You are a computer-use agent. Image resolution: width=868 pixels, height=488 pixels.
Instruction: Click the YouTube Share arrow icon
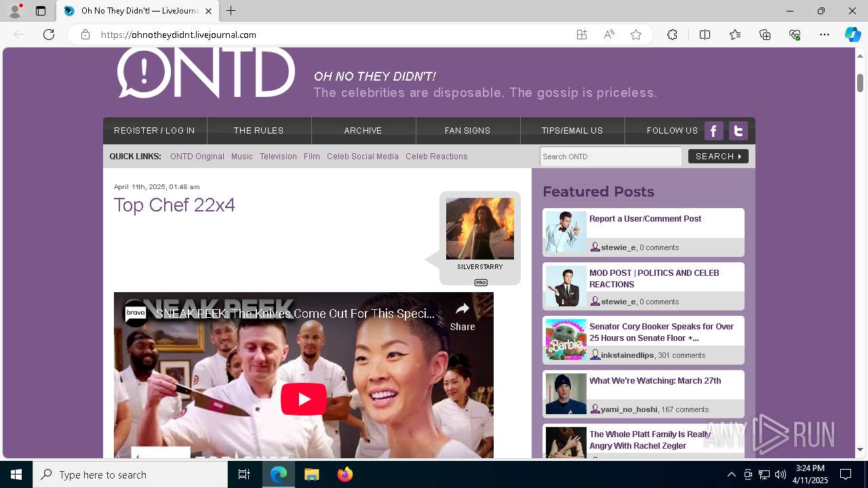coord(462,309)
